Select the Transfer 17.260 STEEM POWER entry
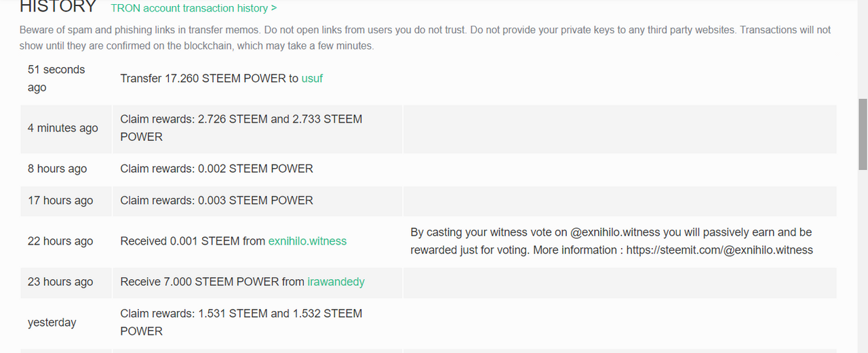 point(221,78)
